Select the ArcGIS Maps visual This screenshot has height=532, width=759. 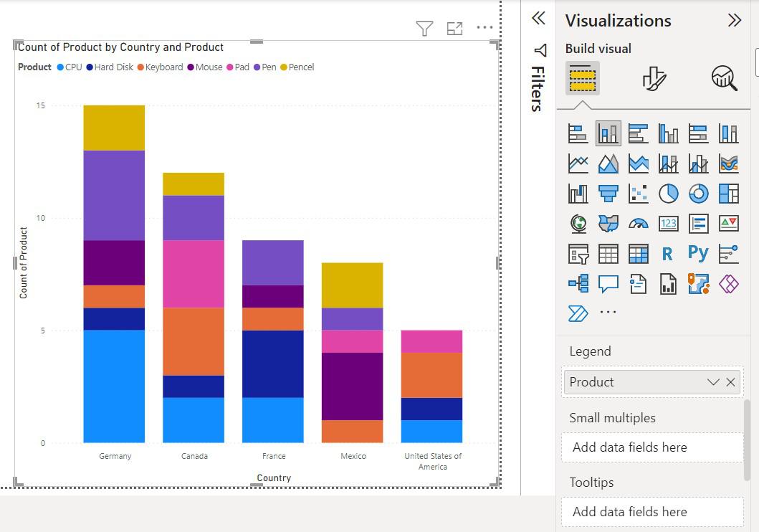pyautogui.click(x=698, y=284)
